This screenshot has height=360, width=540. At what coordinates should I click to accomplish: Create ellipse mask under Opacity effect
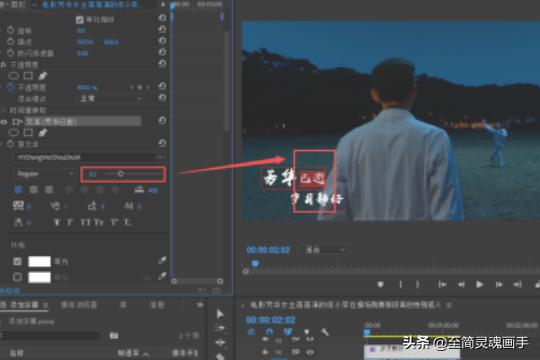[13, 75]
